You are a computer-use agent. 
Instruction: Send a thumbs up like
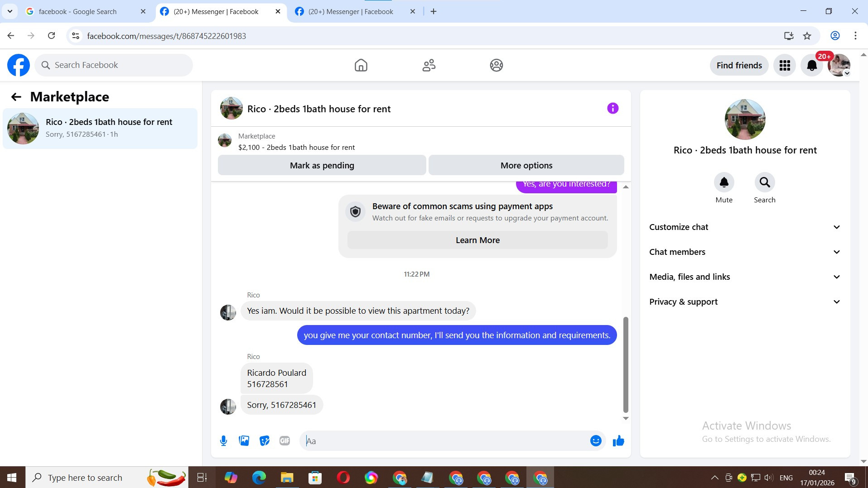[618, 441]
